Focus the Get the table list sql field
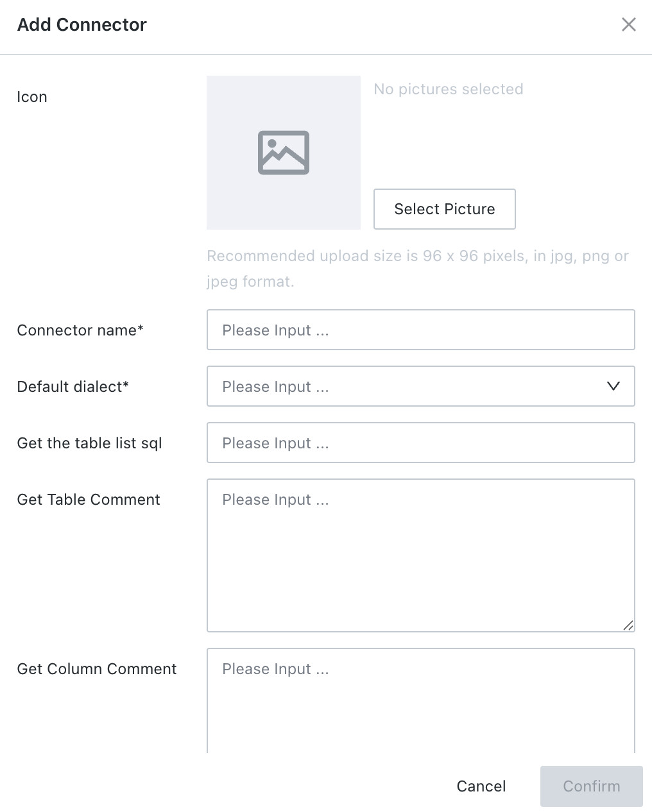This screenshot has height=812, width=652. point(421,443)
